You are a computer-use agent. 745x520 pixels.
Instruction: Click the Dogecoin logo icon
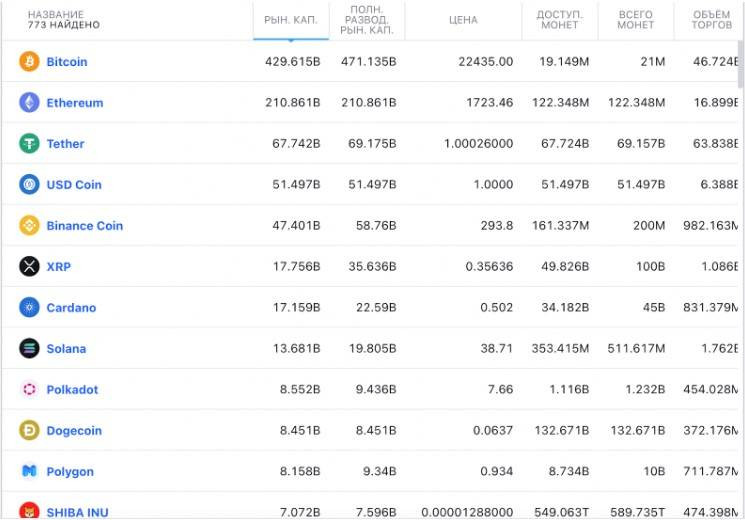[29, 430]
